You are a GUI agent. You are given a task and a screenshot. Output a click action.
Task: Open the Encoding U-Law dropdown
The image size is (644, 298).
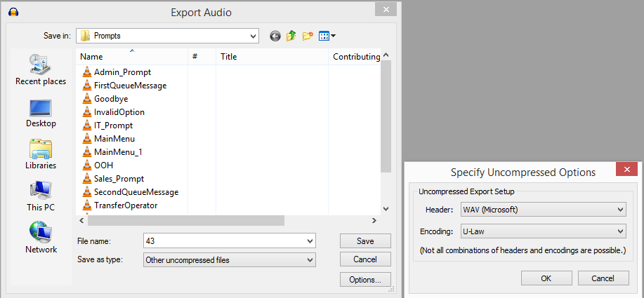(x=619, y=231)
